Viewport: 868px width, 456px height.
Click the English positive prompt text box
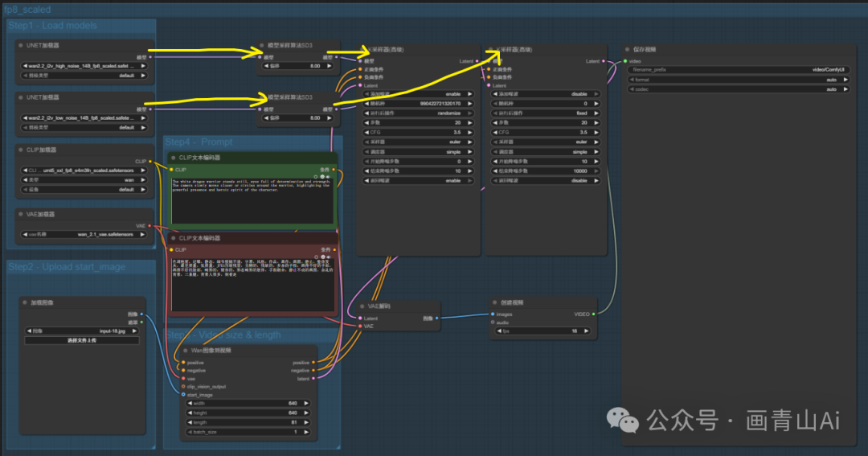[253, 200]
